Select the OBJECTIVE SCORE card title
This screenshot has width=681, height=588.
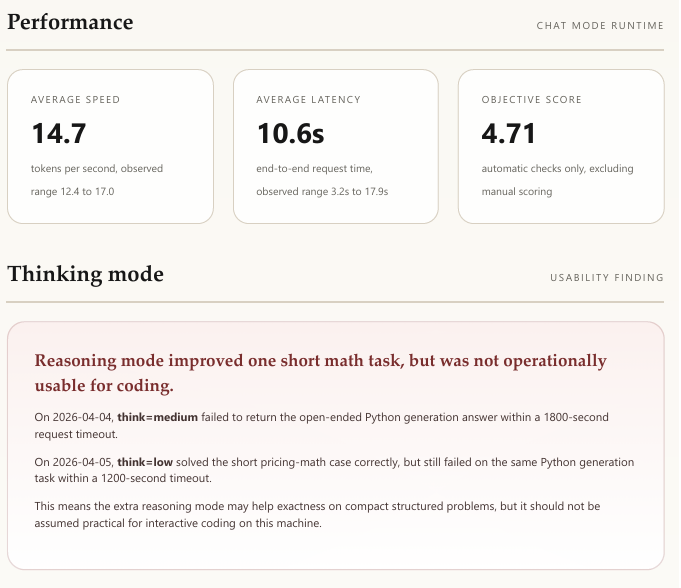531,100
